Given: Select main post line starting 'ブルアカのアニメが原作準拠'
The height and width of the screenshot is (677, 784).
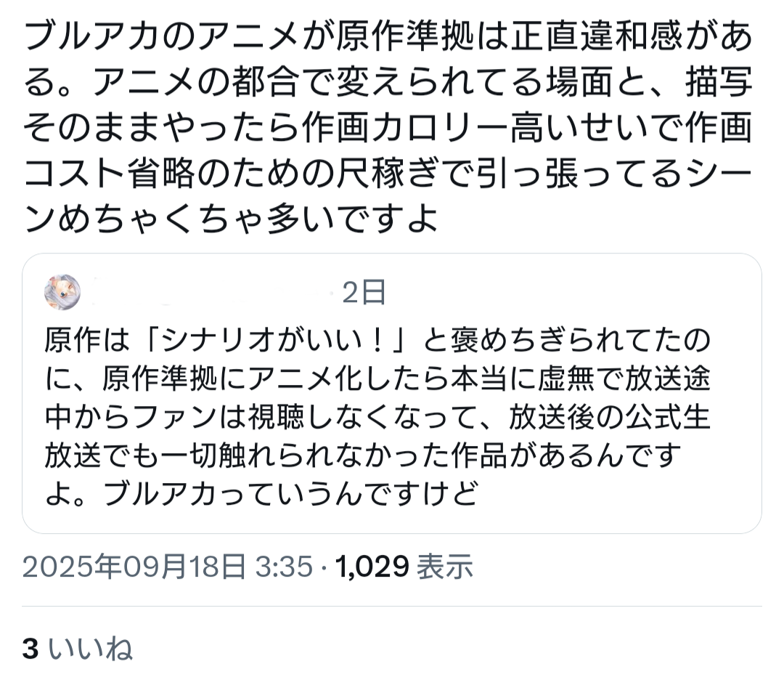Looking at the screenshot, I should [x=388, y=38].
